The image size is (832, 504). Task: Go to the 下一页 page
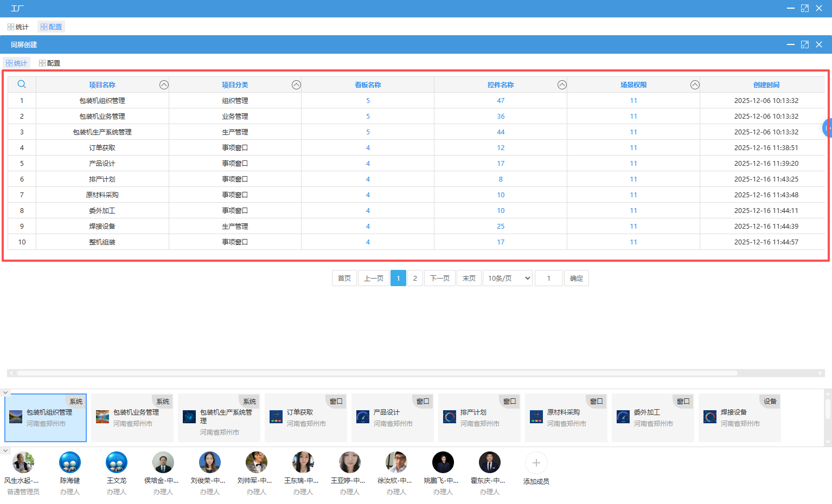440,278
